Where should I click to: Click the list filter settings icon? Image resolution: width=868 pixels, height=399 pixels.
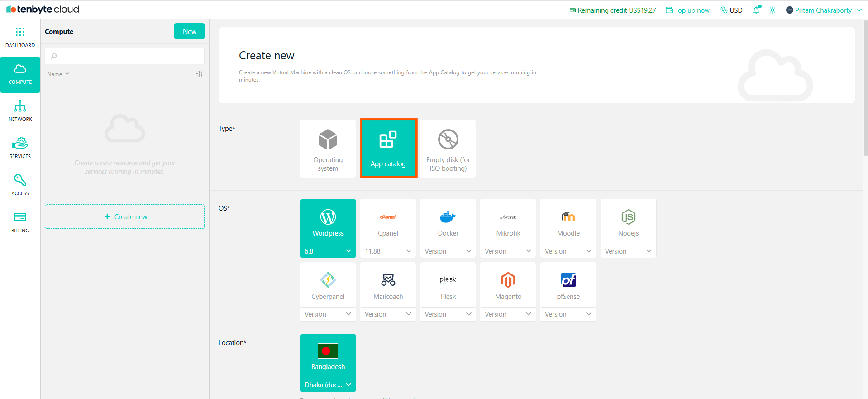(x=199, y=74)
